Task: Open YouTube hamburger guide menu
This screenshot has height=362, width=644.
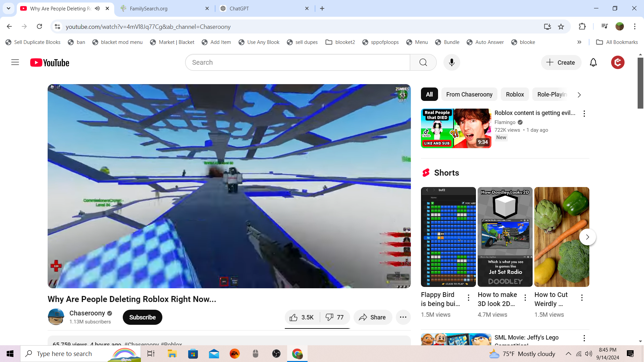Action: pos(15,62)
